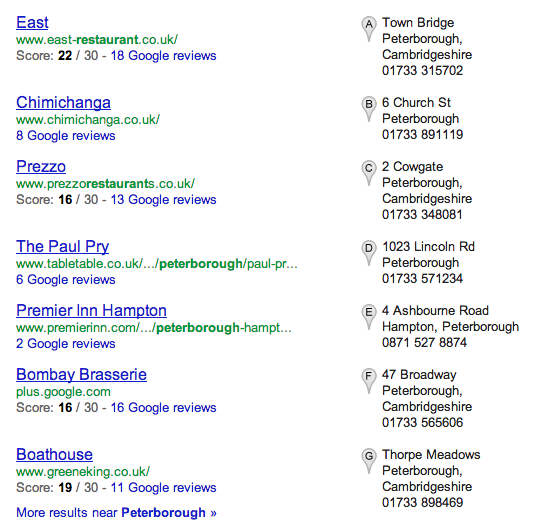The image size is (544, 523).
Task: View Prezzo's 13 Google reviews
Action: tap(163, 200)
